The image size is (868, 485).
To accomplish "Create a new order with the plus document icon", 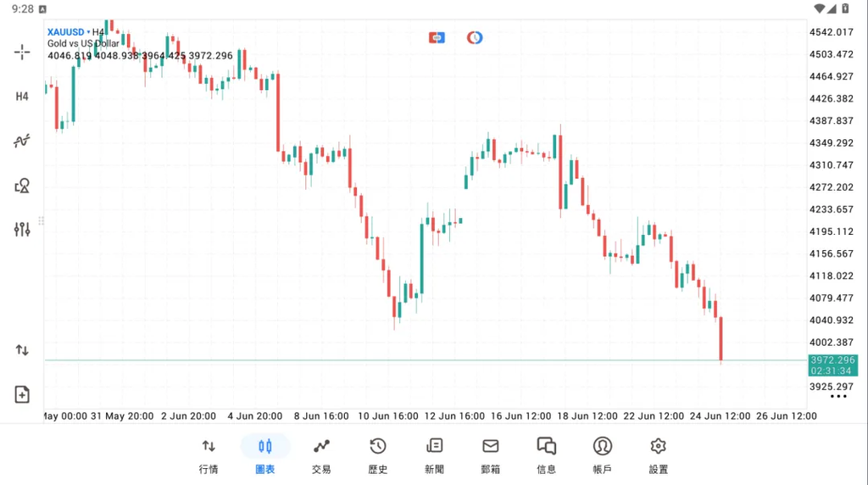I will (22, 395).
